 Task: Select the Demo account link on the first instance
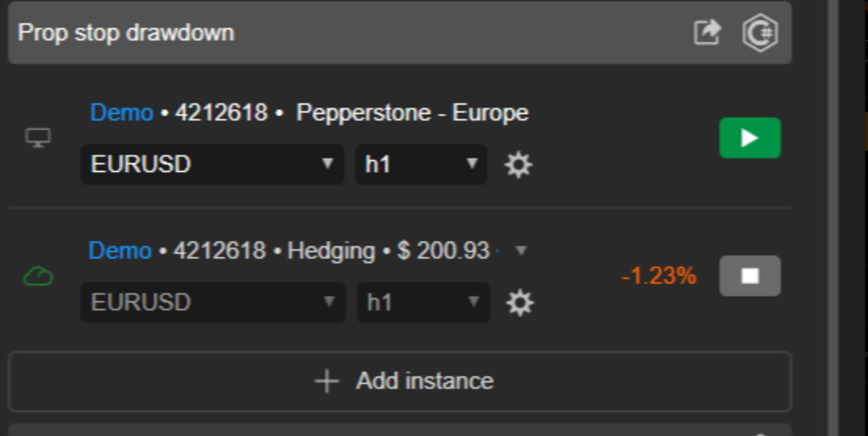[x=121, y=113]
